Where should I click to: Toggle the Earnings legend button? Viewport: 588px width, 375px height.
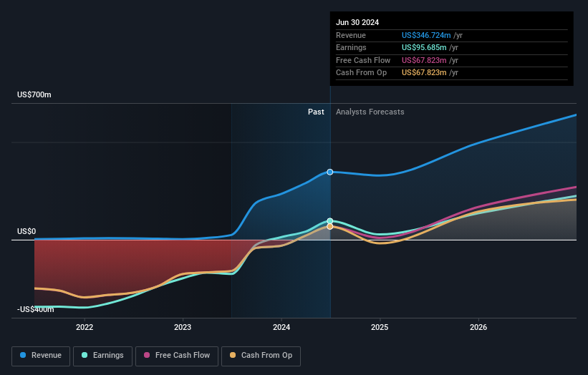(x=102, y=356)
